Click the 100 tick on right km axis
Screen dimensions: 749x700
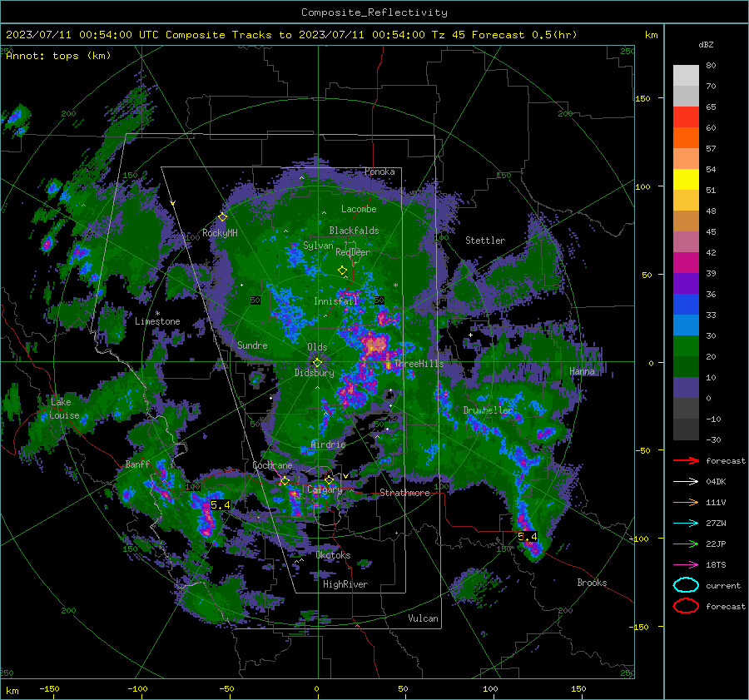click(x=642, y=186)
